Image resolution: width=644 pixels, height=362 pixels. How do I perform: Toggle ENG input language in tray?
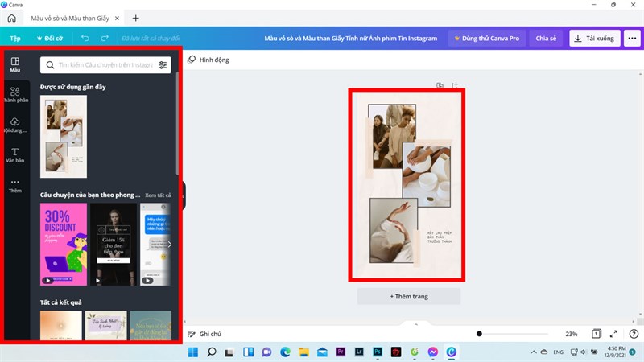click(x=558, y=352)
